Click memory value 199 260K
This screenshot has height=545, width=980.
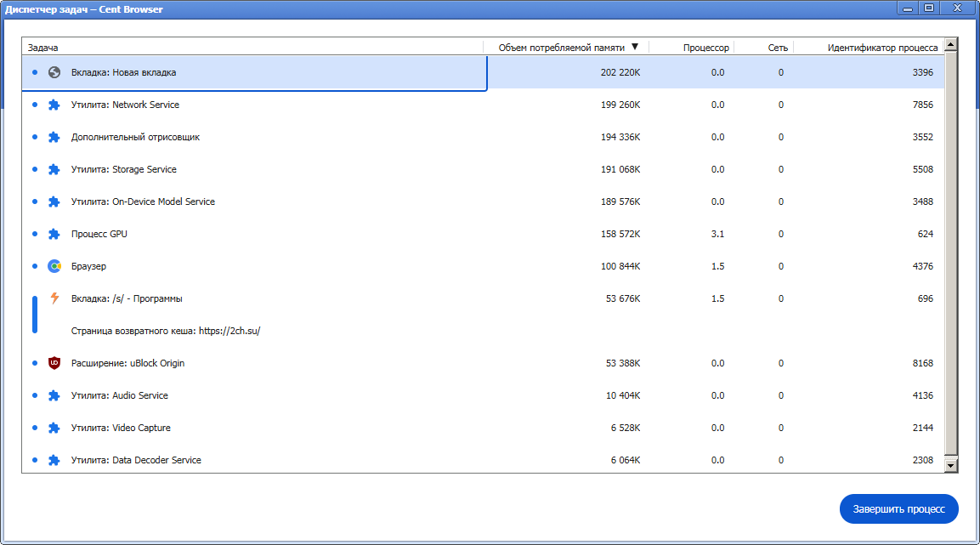tap(620, 105)
